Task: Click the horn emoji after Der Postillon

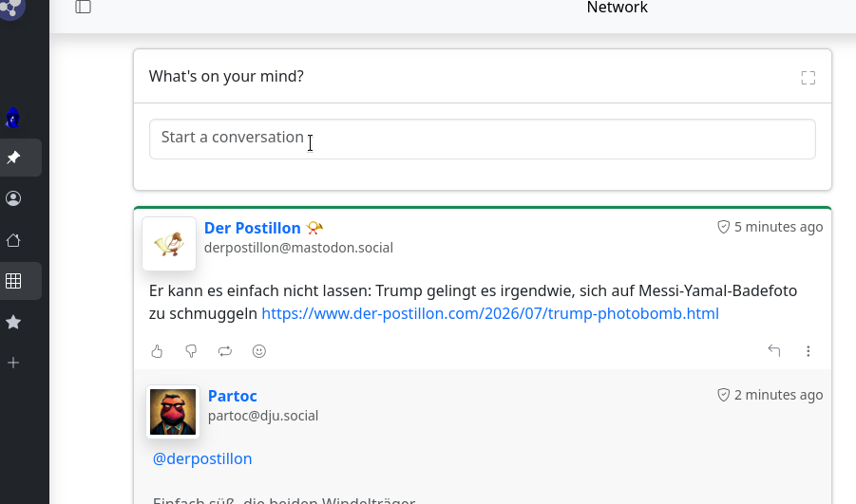Action: [315, 228]
